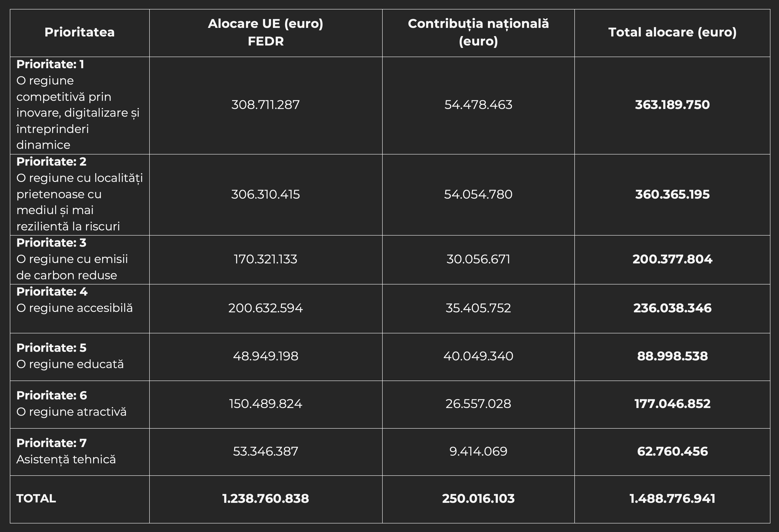Image resolution: width=779 pixels, height=532 pixels.
Task: Click the FEDR value 170.321.133
Action: click(266, 260)
